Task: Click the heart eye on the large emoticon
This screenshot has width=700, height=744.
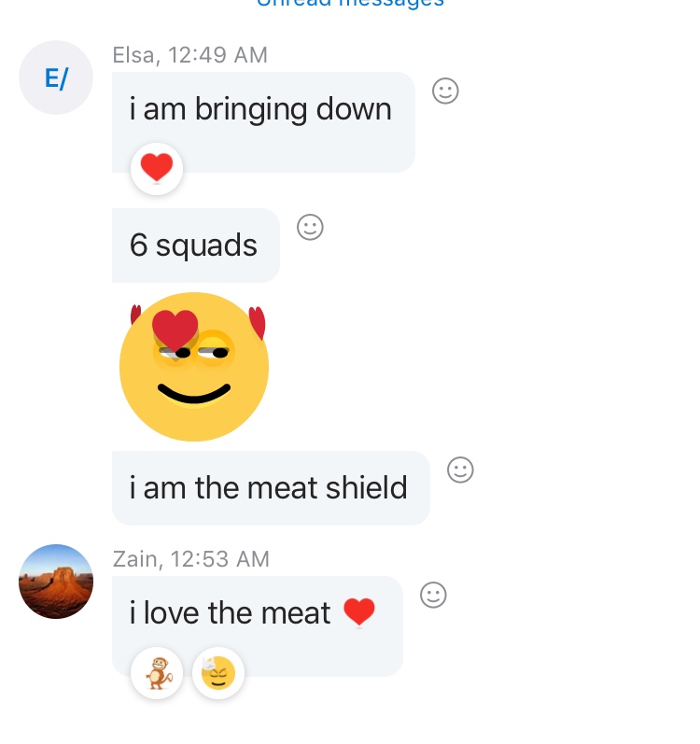Action: (x=175, y=330)
